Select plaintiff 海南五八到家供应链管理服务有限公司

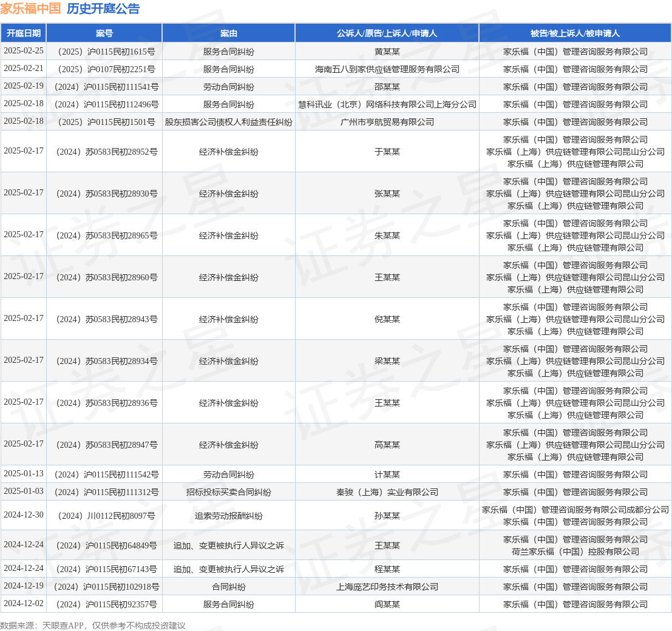coord(387,69)
